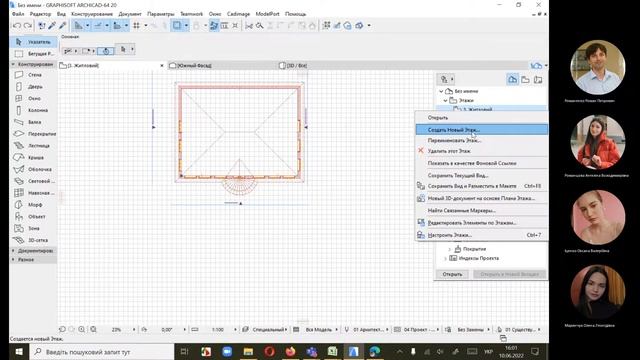Image resolution: width=640 pixels, height=360 pixels.
Task: Click the zoom-in magnifier at bottom bar
Action: pyautogui.click(x=82, y=329)
